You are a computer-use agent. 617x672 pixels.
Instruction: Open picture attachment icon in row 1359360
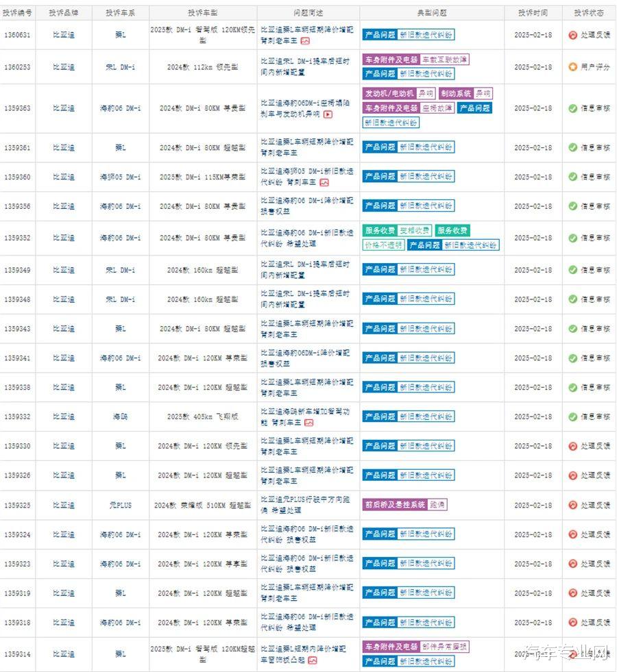click(x=324, y=183)
